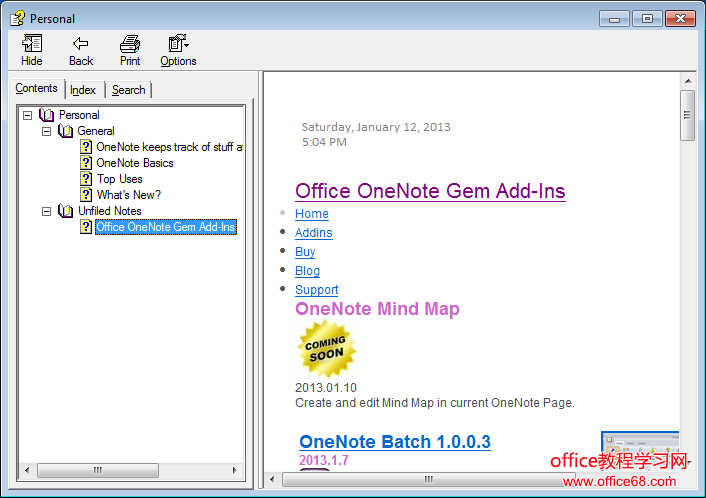Open the OneNote Basics topic

135,163
